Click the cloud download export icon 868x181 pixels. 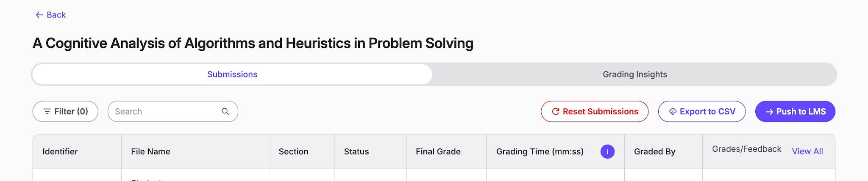tap(673, 112)
